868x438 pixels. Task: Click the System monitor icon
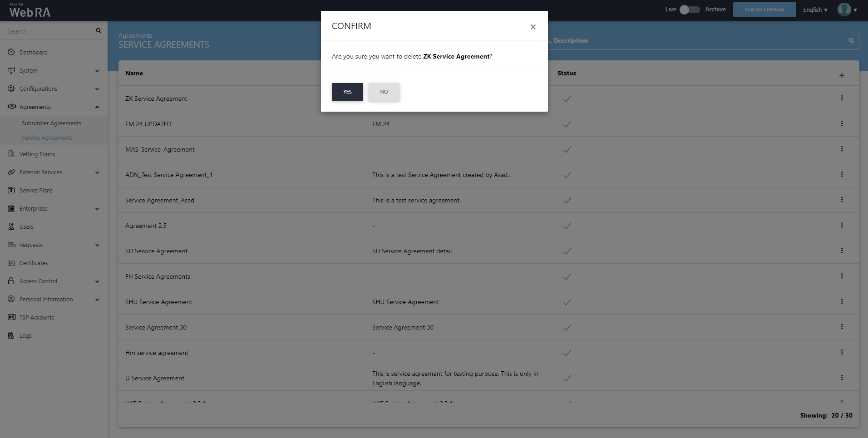coord(11,70)
